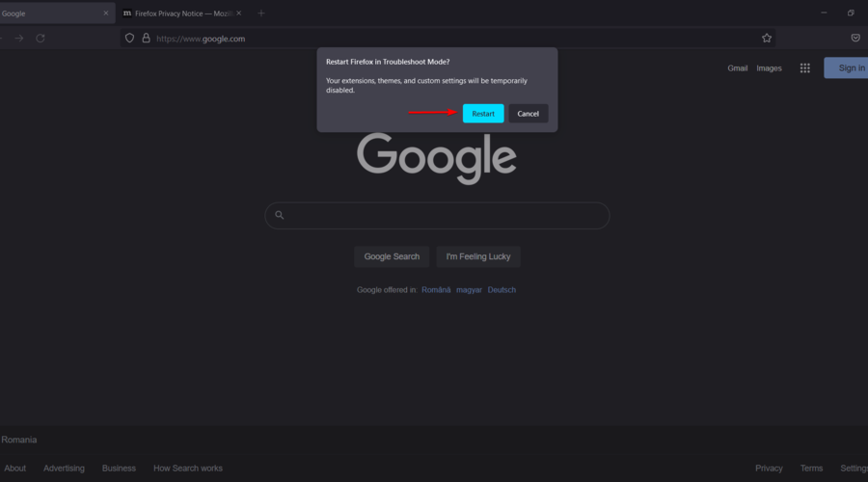868x482 pixels.
Task: Open the Privacy footer link
Action: (769, 469)
